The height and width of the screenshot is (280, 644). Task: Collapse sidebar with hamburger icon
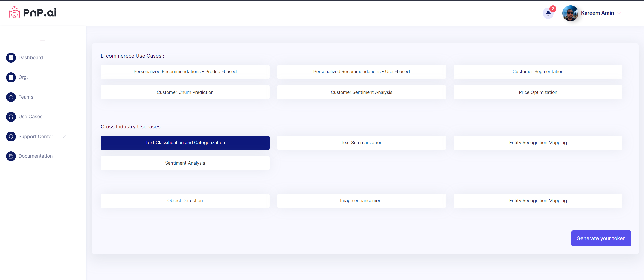coord(43,38)
